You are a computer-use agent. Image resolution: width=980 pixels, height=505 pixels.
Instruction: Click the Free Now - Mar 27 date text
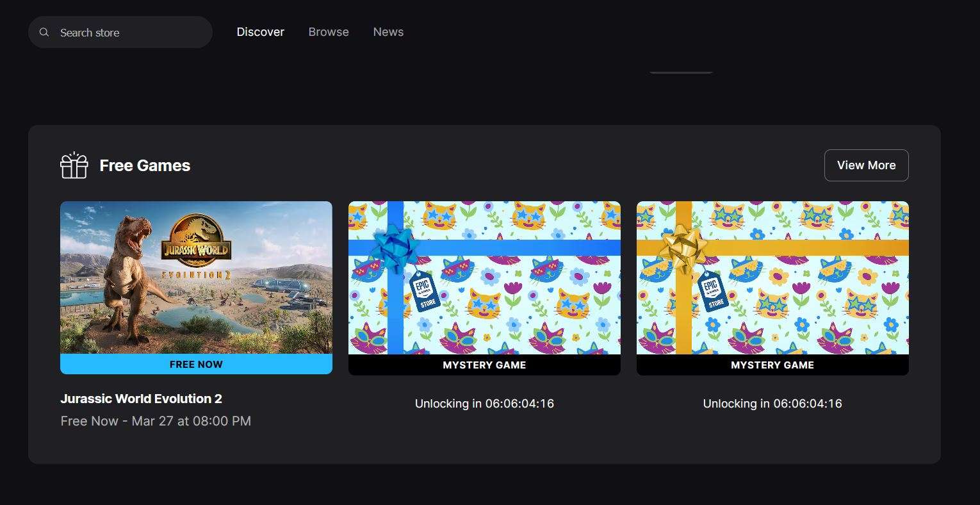point(156,421)
